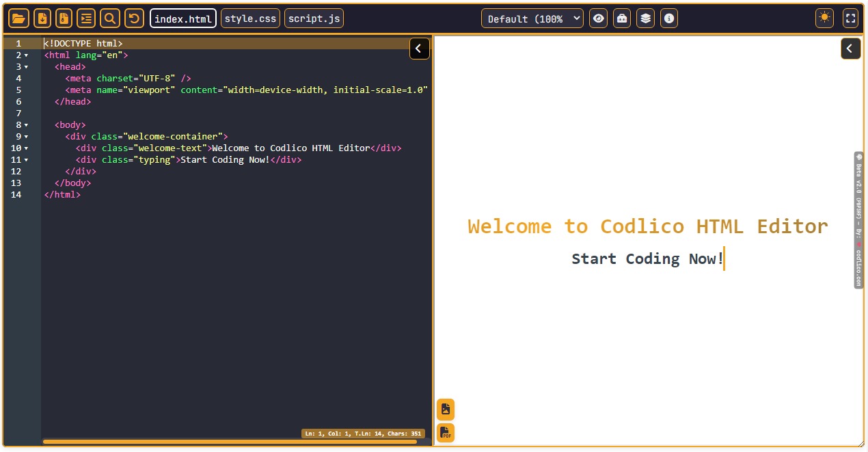Click the layers icon near the preview controls
The image size is (868, 452).
pyautogui.click(x=645, y=18)
